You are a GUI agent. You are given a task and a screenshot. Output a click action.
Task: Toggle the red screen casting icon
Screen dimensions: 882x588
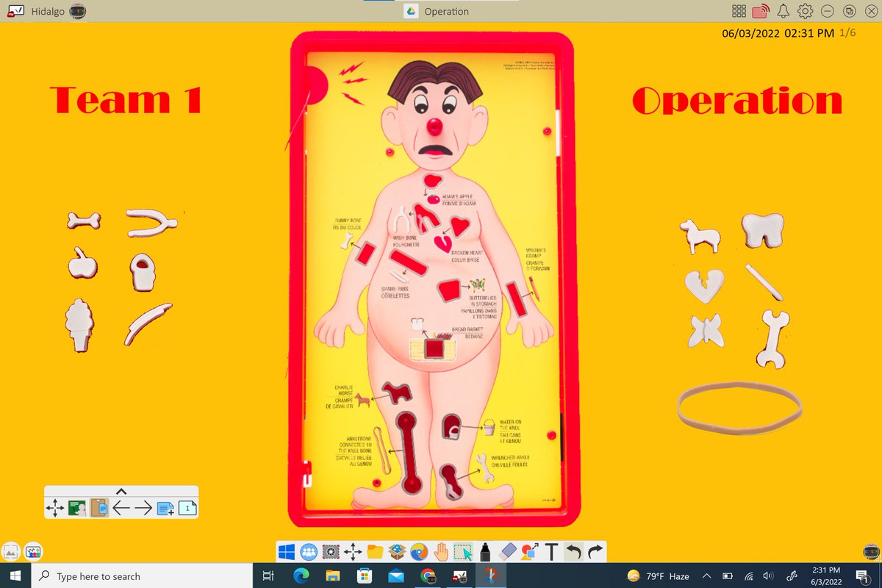[761, 11]
